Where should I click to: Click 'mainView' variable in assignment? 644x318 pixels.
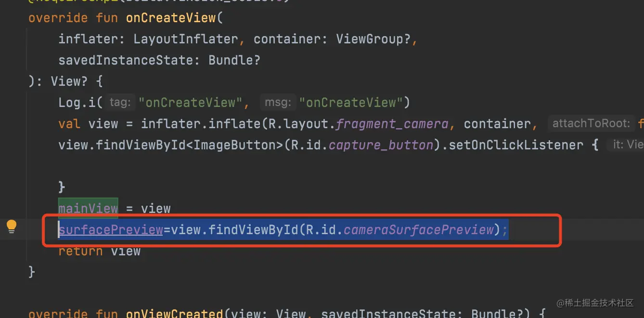tap(88, 209)
